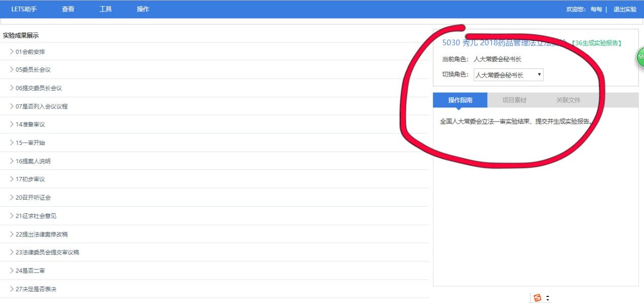Image resolution: width=644 pixels, height=303 pixels.
Task: Open the 工具 menu
Action: tap(106, 9)
